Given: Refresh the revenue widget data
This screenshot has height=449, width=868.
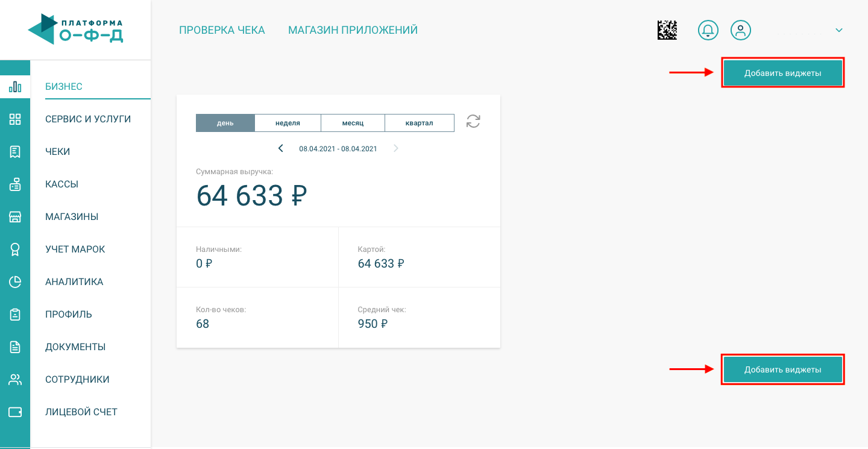Looking at the screenshot, I should click(x=473, y=122).
